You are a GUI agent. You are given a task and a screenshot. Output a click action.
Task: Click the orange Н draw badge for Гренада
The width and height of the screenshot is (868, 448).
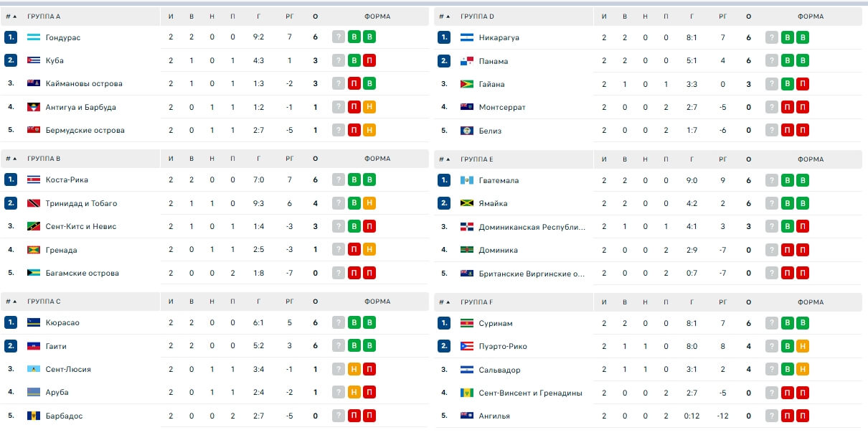pos(369,250)
